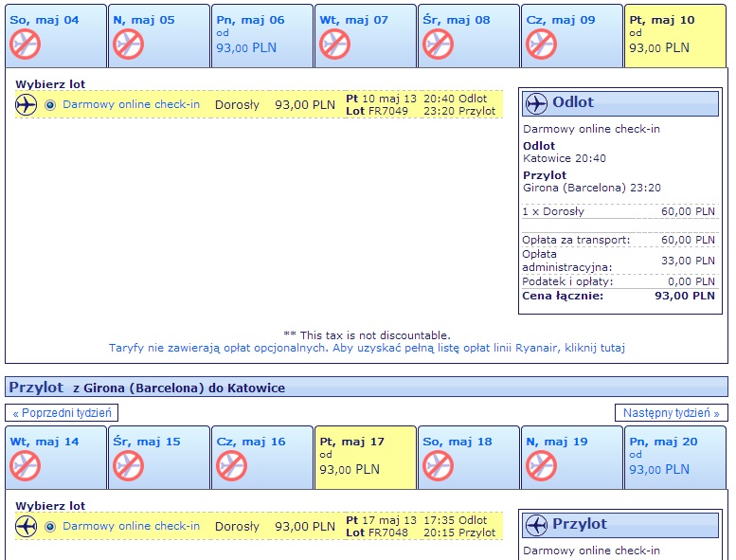The height and width of the screenshot is (560, 736).
Task: Open the highlighted Pt, maj 17 return tab
Action: click(366, 458)
